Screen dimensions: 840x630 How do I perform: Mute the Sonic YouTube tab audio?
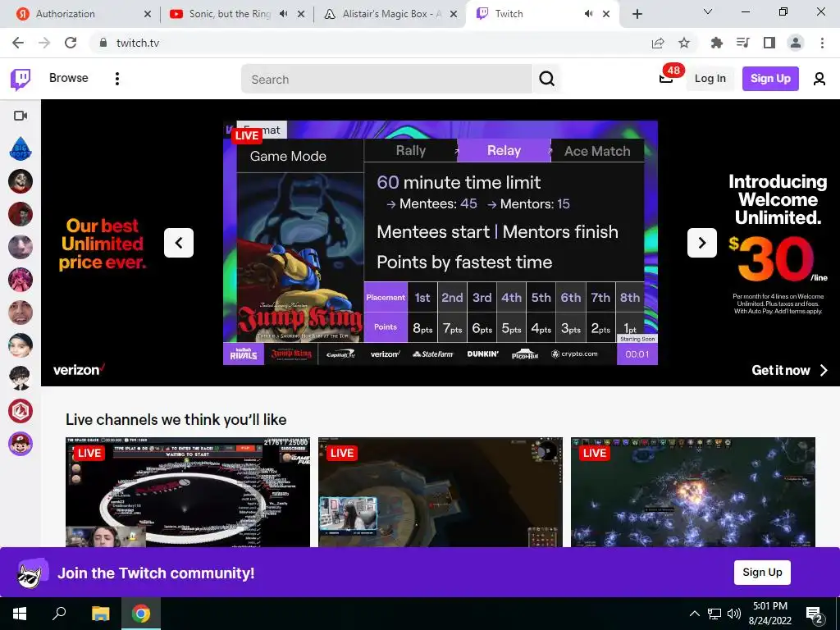(x=283, y=14)
